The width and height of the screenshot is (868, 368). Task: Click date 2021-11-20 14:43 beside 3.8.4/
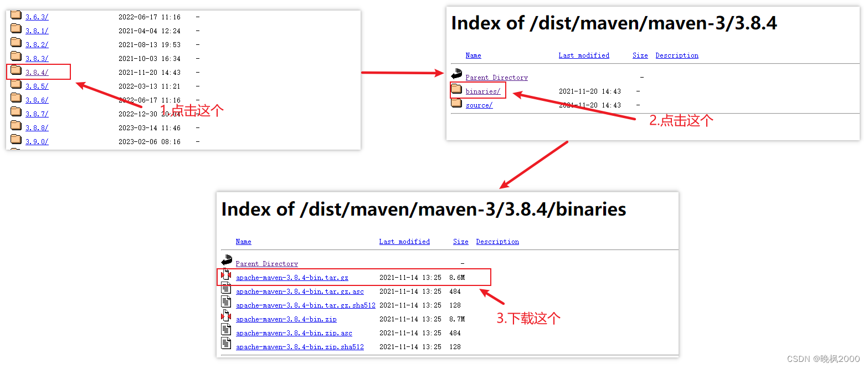click(150, 73)
